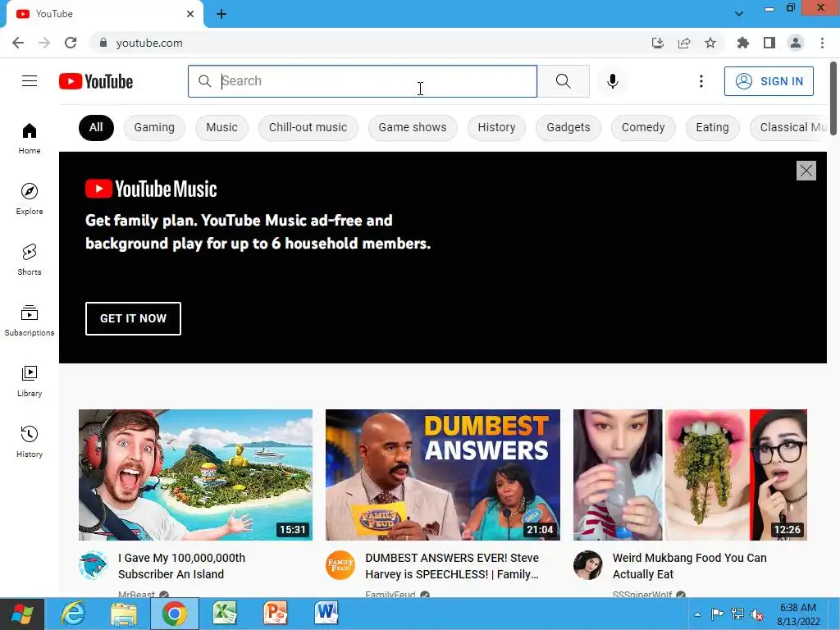Toggle Chrome side panel
The width and height of the screenshot is (840, 630).
tap(769, 43)
